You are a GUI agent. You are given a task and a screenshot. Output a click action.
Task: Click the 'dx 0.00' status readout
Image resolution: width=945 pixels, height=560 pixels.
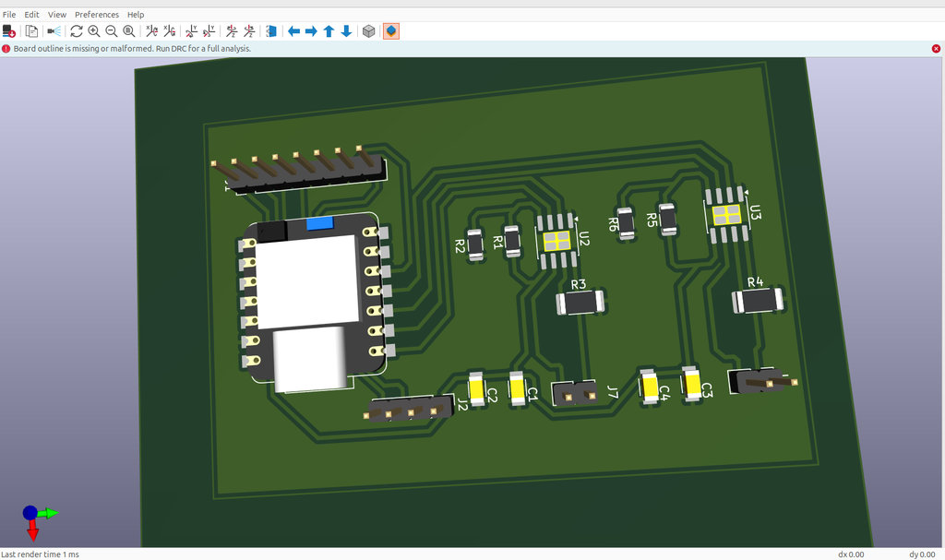(850, 554)
